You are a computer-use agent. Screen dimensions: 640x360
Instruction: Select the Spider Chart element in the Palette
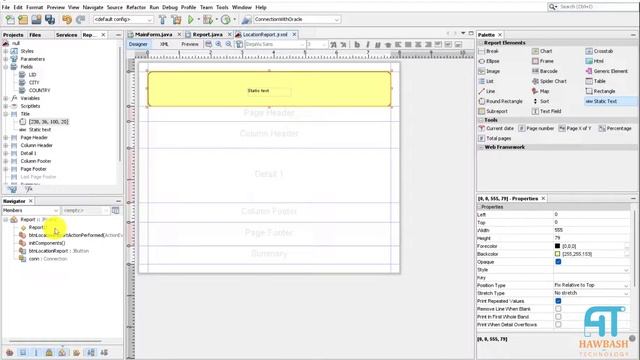tap(549, 81)
